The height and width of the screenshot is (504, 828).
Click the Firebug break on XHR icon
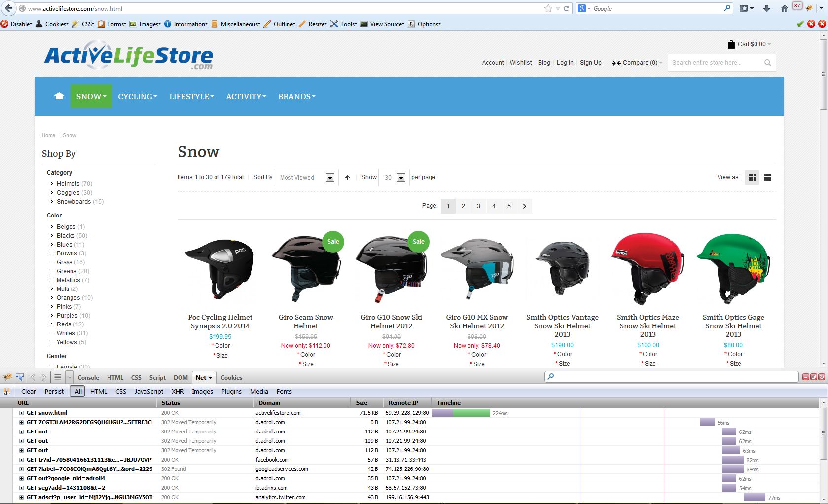pos(7,392)
